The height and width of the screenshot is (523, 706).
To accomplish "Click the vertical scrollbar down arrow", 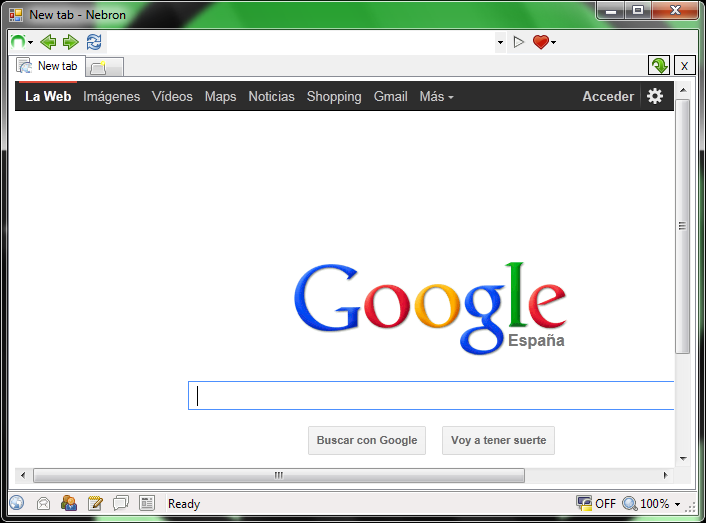I will [x=683, y=459].
